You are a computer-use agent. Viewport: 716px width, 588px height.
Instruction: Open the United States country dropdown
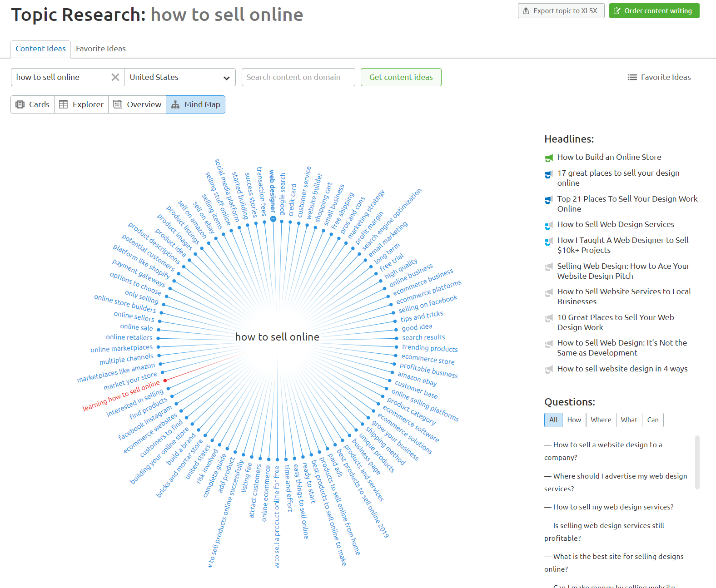180,77
